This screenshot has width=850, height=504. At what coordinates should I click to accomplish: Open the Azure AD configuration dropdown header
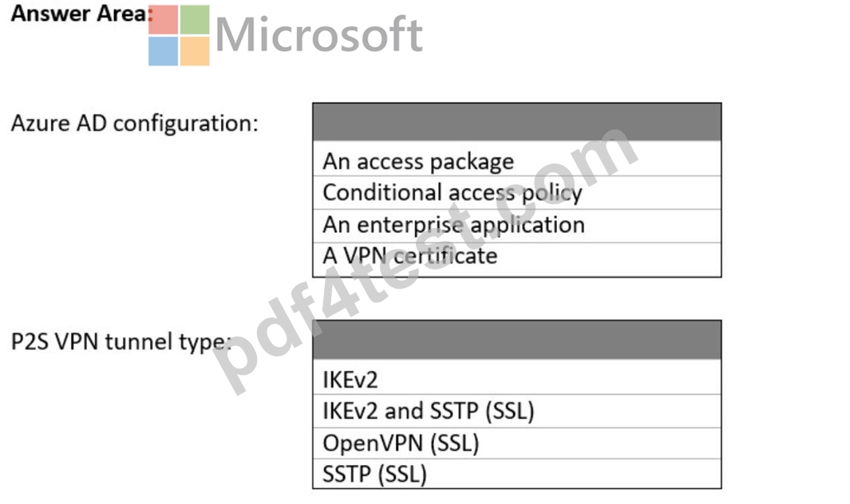tap(516, 122)
